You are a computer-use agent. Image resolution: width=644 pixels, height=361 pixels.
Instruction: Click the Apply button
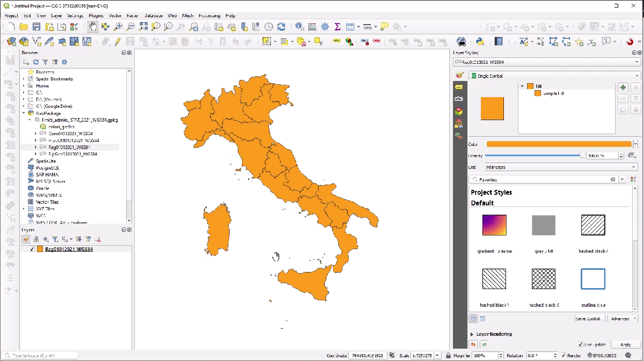pos(625,344)
